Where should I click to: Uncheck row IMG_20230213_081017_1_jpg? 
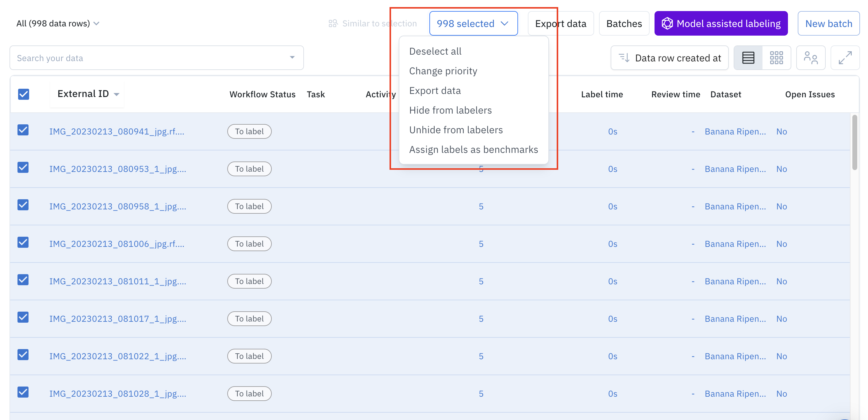point(23,317)
